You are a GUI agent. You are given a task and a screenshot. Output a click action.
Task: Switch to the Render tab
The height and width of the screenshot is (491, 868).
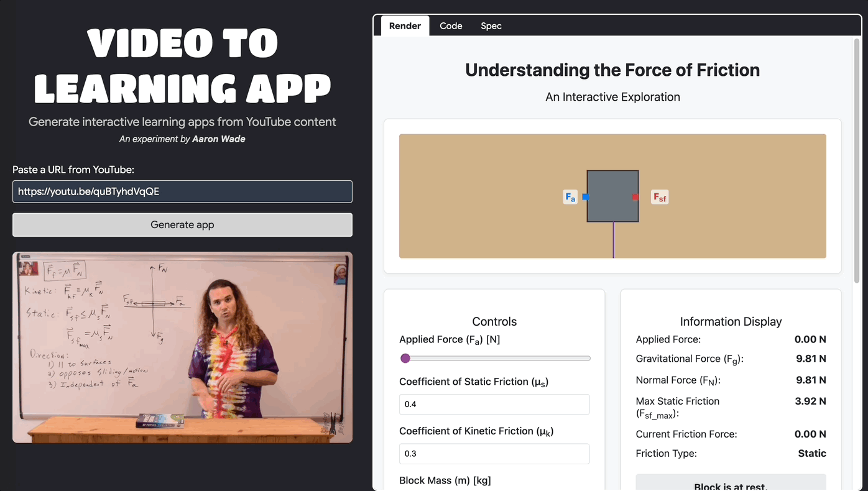pyautogui.click(x=405, y=25)
